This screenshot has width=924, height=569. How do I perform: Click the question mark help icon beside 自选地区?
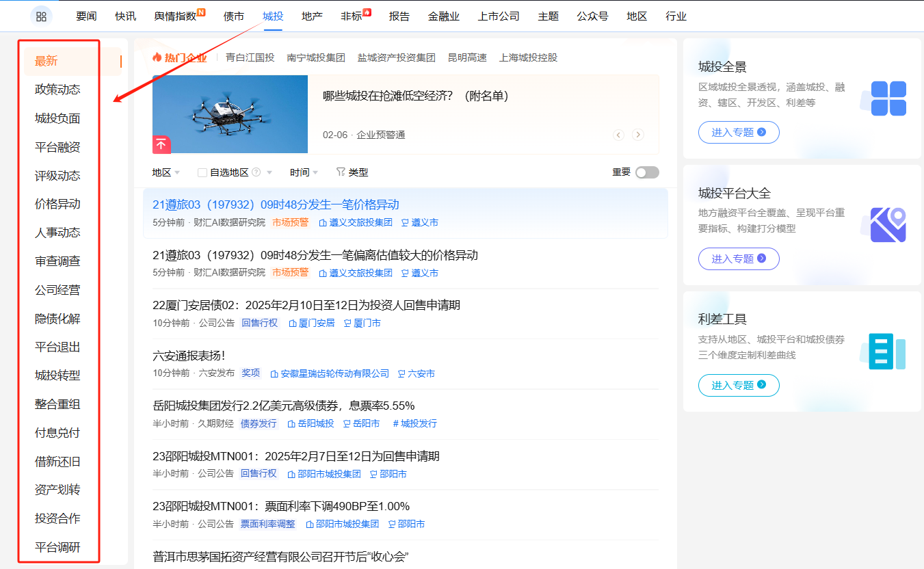pyautogui.click(x=256, y=172)
